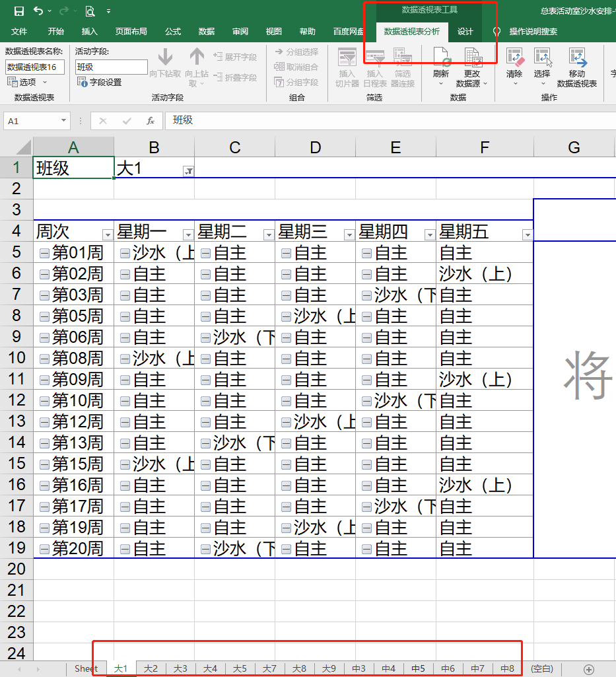The height and width of the screenshot is (677, 616).
Task: Click the formula bar confirm checkmark icon
Action: (127, 121)
